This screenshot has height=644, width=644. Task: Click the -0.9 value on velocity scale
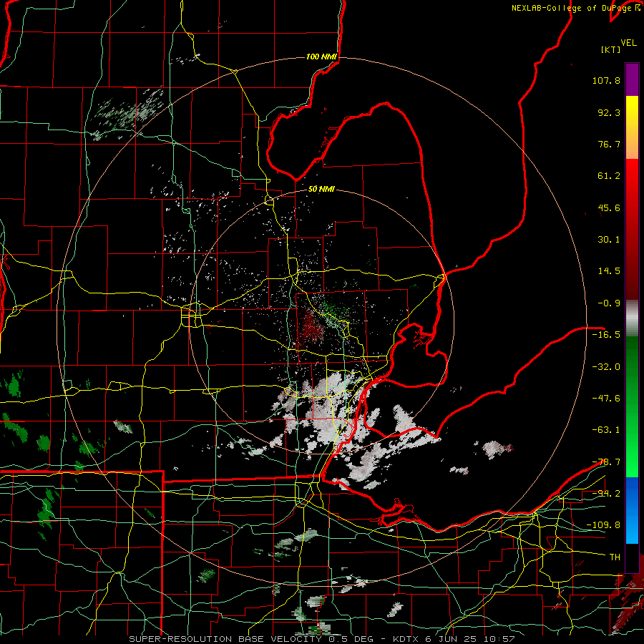click(x=609, y=303)
